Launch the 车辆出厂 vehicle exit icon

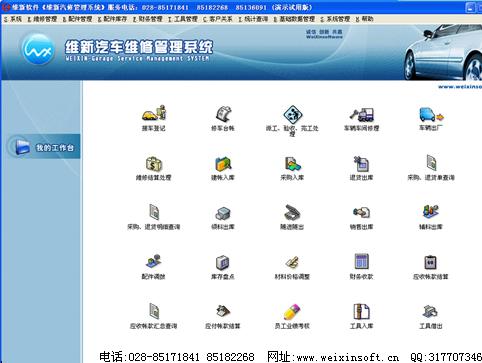click(431, 115)
